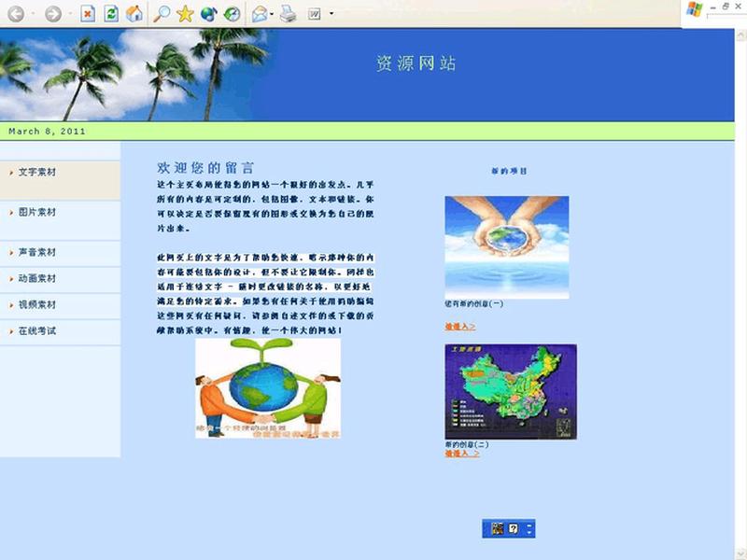Expand the Forward button history dropdown
747x560 pixels.
coord(70,13)
